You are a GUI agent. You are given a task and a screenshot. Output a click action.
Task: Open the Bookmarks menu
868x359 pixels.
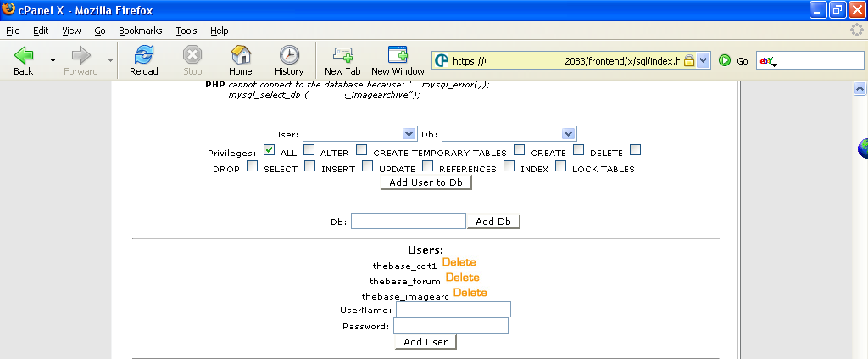click(x=141, y=31)
